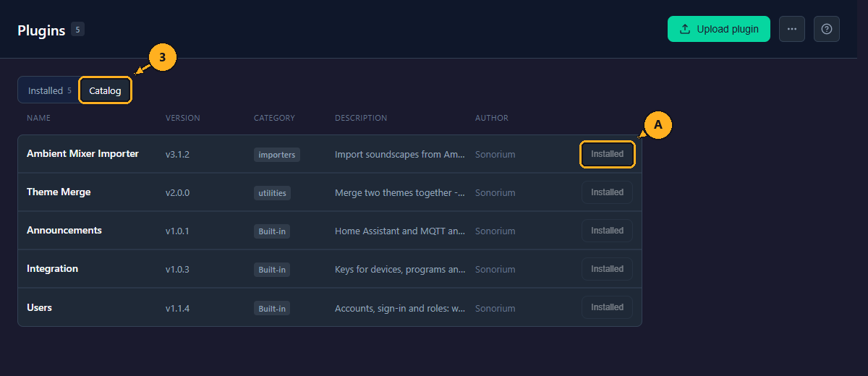Screen dimensions: 868x376
Task: Click Built-in tag in Integration row
Action: [x=272, y=270]
